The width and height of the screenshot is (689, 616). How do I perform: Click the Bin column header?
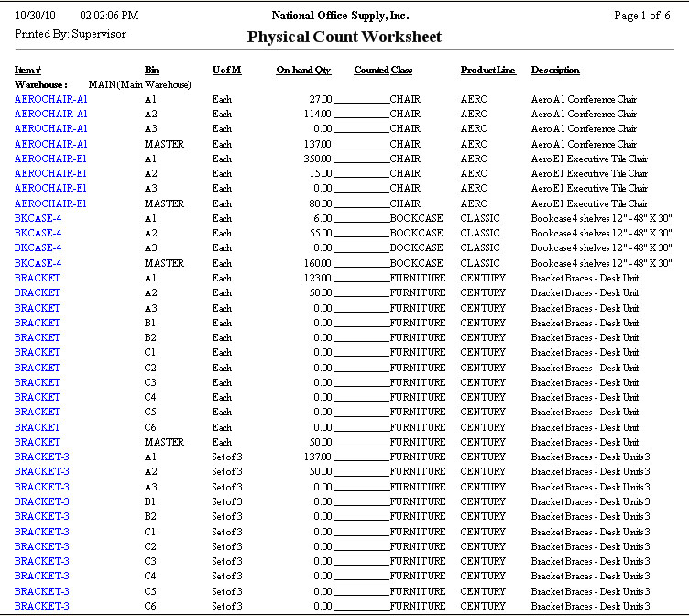[x=151, y=71]
